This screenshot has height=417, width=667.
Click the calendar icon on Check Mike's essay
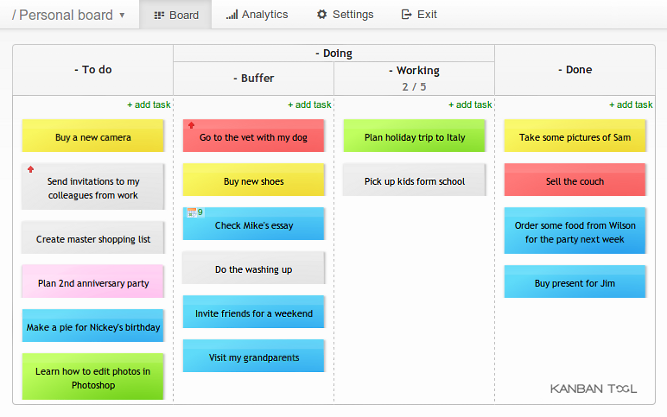[x=190, y=212]
